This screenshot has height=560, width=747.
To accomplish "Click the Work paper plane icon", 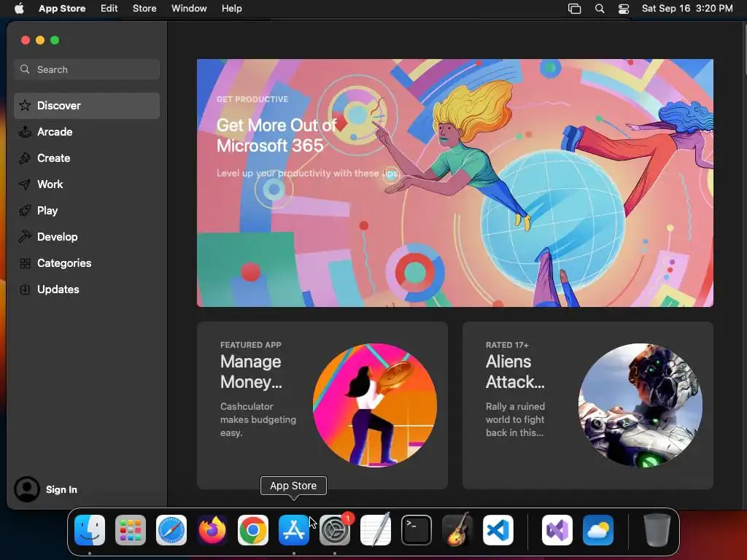I will click(x=25, y=184).
